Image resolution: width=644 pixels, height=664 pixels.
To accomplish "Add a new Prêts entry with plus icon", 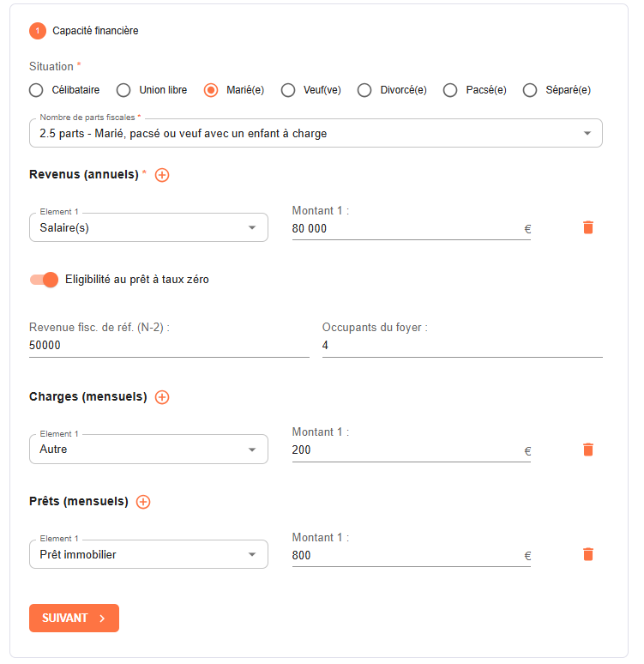I will point(143,502).
